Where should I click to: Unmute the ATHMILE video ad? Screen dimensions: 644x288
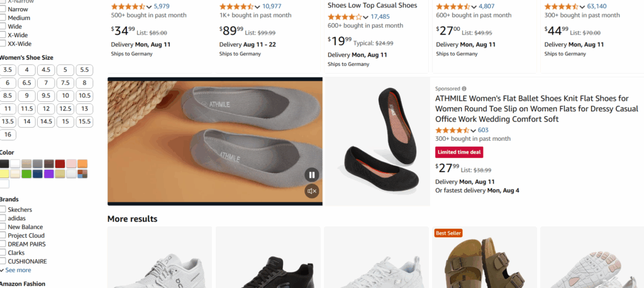tap(312, 191)
